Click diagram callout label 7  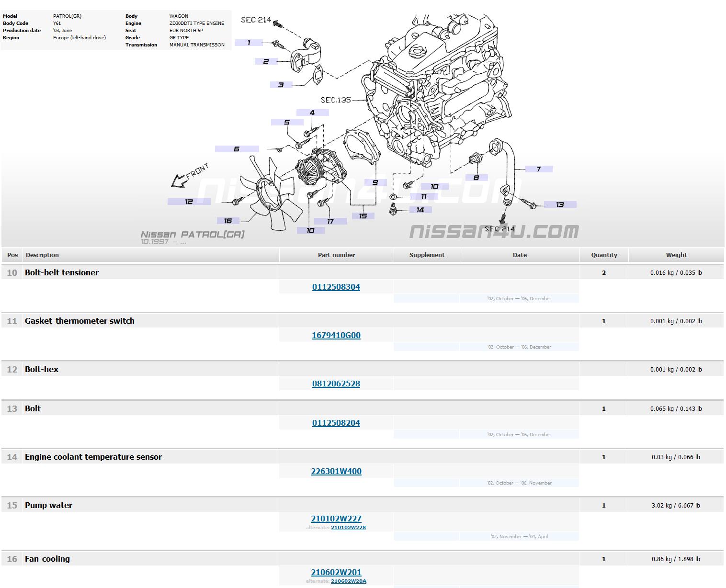pyautogui.click(x=539, y=169)
